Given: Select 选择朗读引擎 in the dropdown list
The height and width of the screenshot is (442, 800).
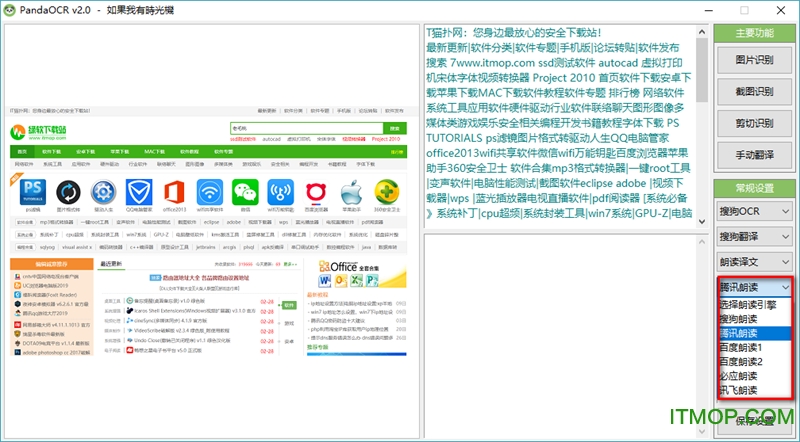Looking at the screenshot, I should [754, 305].
